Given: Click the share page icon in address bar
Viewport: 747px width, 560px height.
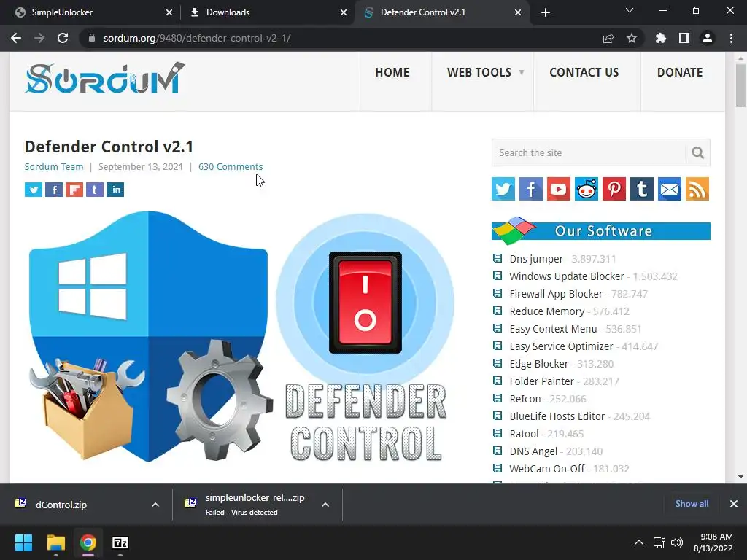Looking at the screenshot, I should pos(608,38).
